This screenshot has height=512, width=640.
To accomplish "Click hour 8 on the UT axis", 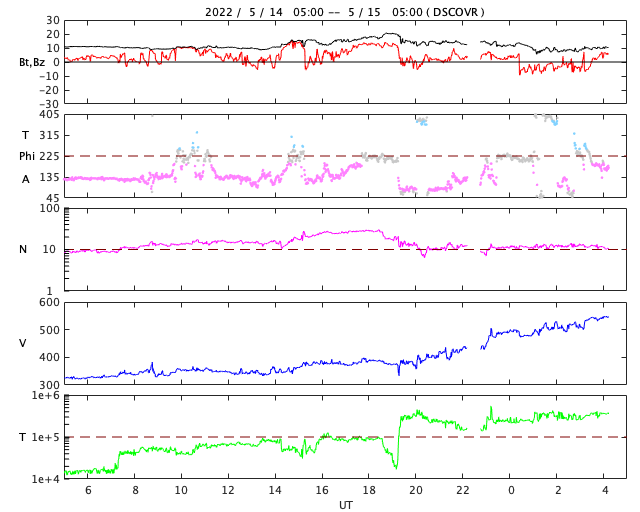I will tap(135, 490).
